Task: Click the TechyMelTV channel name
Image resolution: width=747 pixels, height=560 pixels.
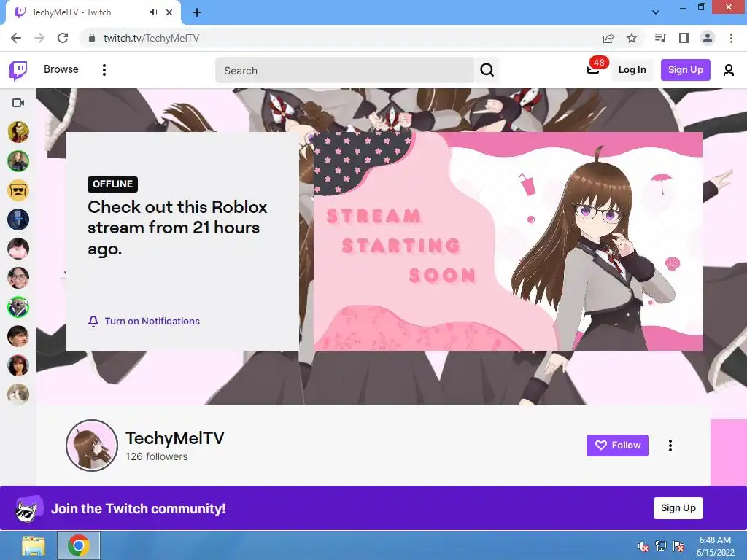Action: pos(175,438)
